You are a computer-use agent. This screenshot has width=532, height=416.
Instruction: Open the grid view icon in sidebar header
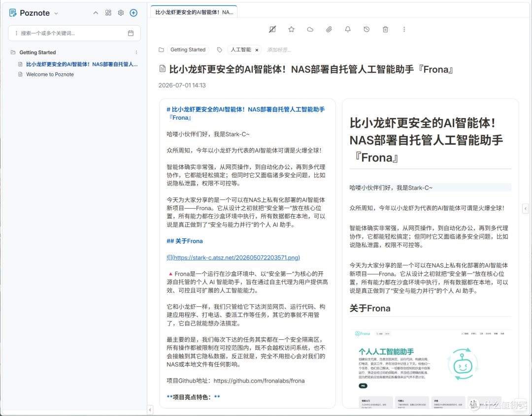[x=108, y=13]
